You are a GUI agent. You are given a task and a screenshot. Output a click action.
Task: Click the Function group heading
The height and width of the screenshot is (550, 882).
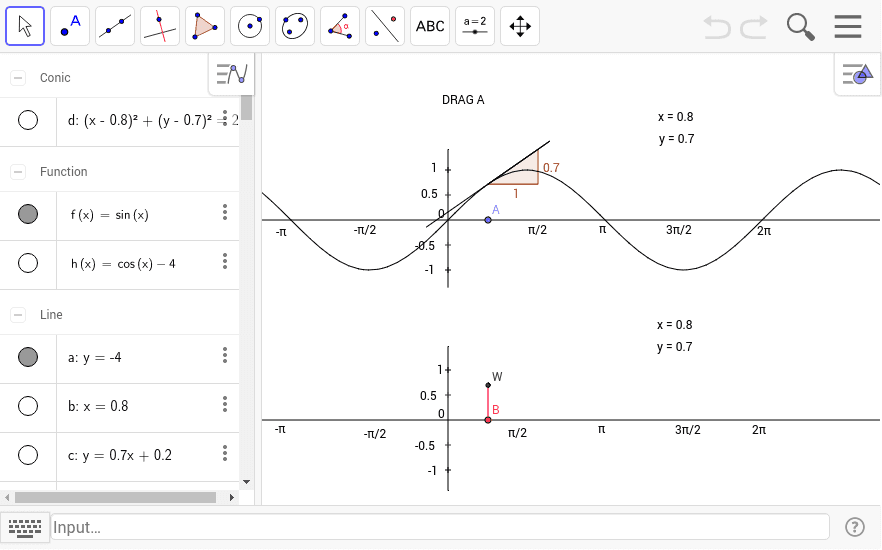64,172
